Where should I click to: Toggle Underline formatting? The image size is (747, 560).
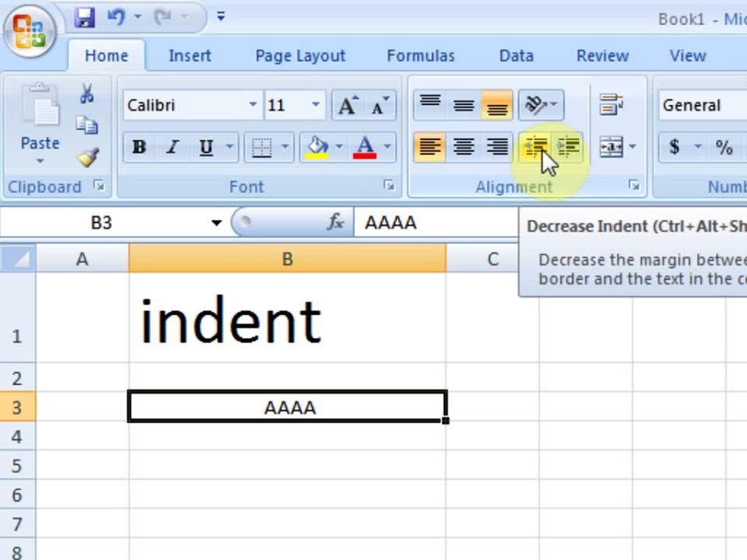[205, 147]
